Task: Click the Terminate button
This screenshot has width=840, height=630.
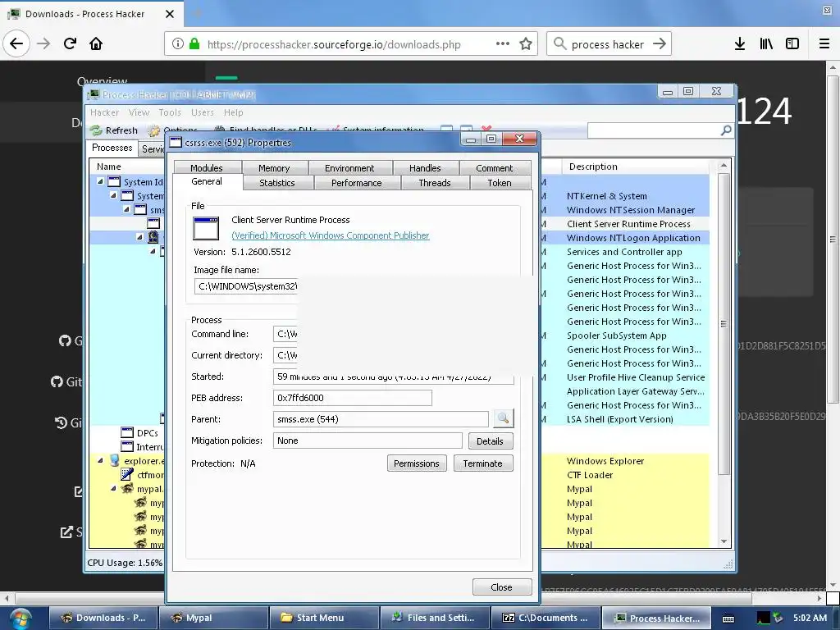Action: tap(482, 463)
